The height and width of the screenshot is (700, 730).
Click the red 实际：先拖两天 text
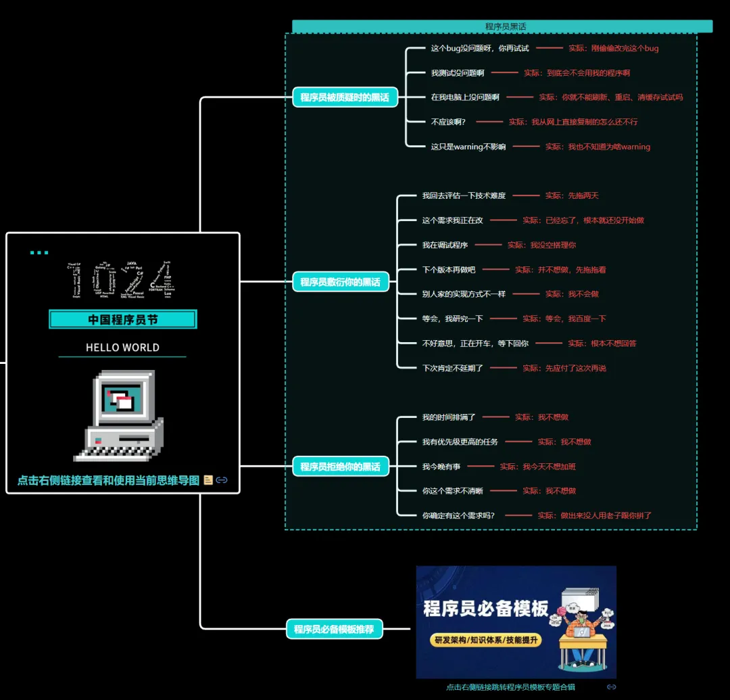coord(572,195)
